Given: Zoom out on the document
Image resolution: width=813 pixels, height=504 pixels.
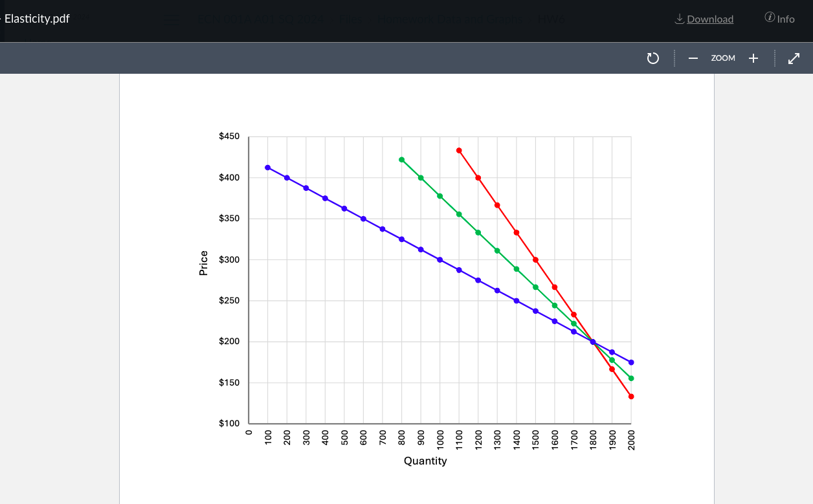Looking at the screenshot, I should [x=693, y=58].
